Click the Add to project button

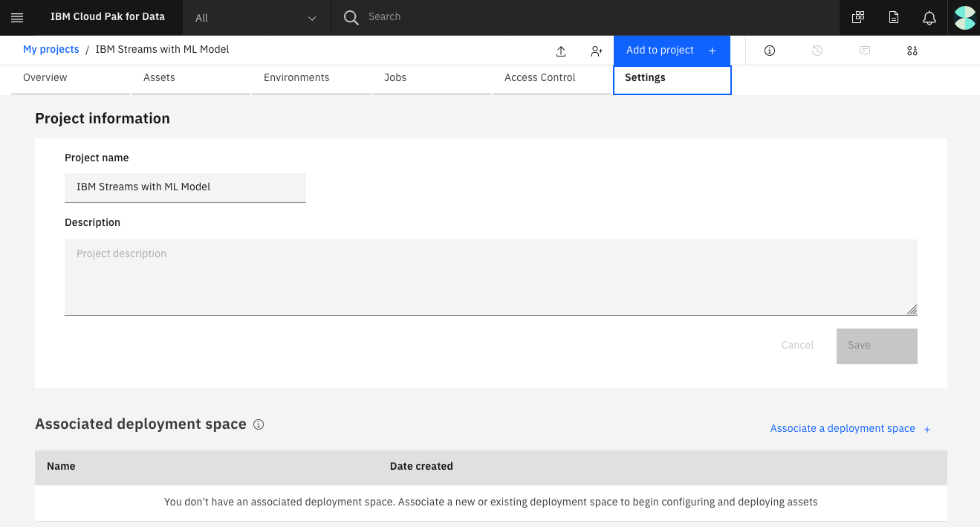click(x=672, y=51)
